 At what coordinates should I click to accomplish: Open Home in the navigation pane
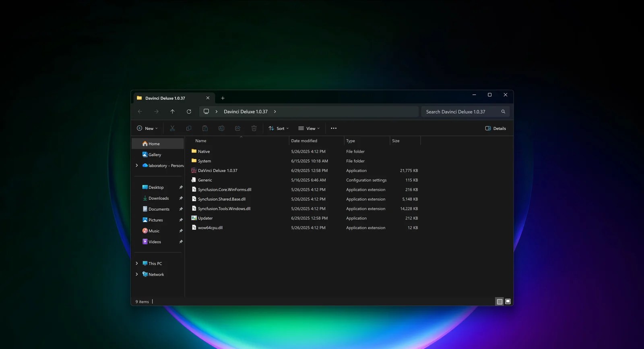pos(158,144)
